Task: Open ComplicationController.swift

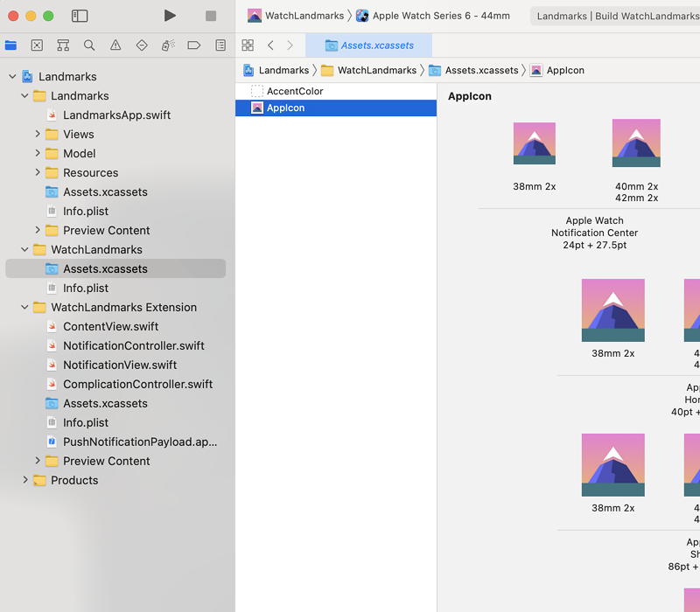Action: coord(115,384)
